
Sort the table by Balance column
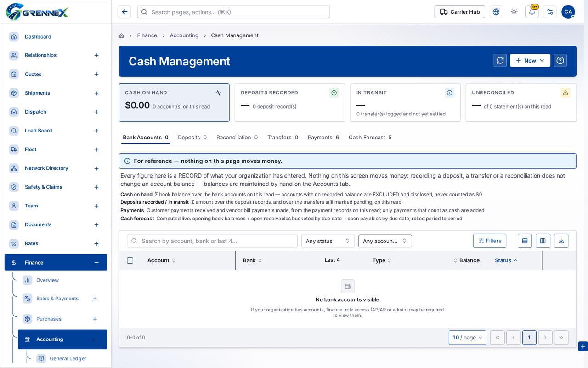[x=466, y=260]
